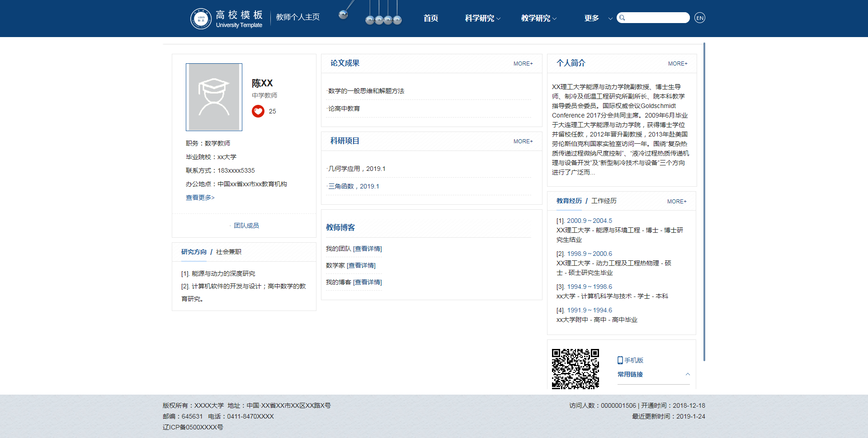Open the 科学研究 dropdown menu
This screenshot has width=868, height=438.
482,18
